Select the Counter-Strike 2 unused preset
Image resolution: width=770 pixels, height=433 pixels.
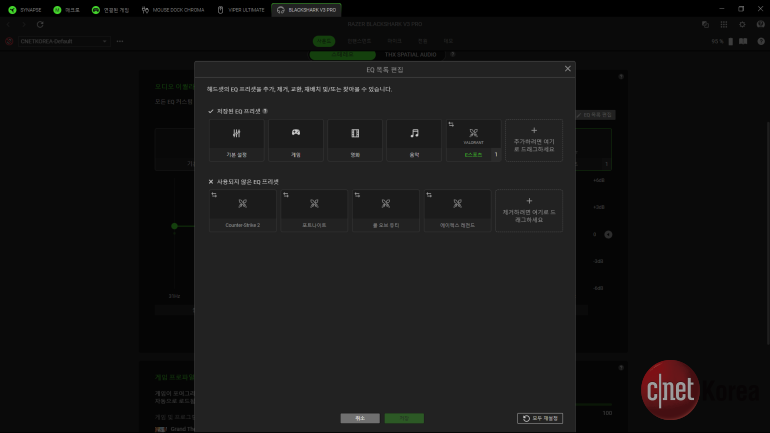tap(243, 211)
